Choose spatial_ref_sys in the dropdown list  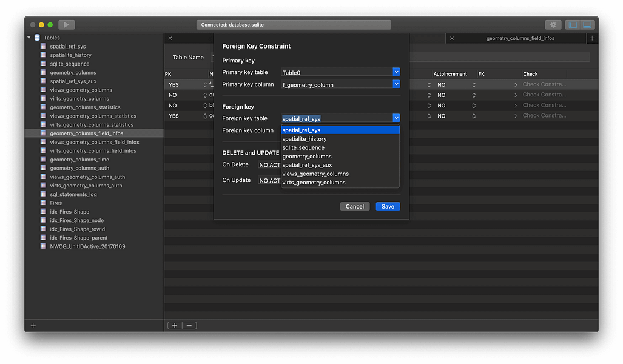340,130
